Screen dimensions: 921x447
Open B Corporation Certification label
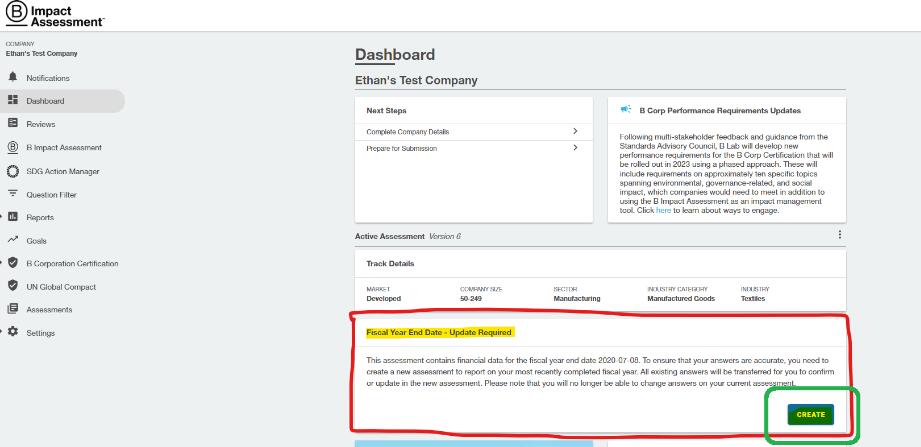pos(72,264)
